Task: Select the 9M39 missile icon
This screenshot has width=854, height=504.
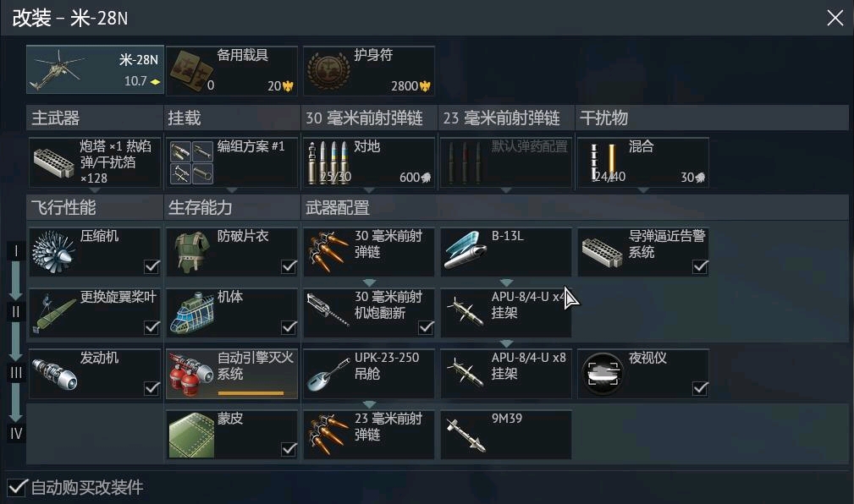Action: click(x=465, y=435)
